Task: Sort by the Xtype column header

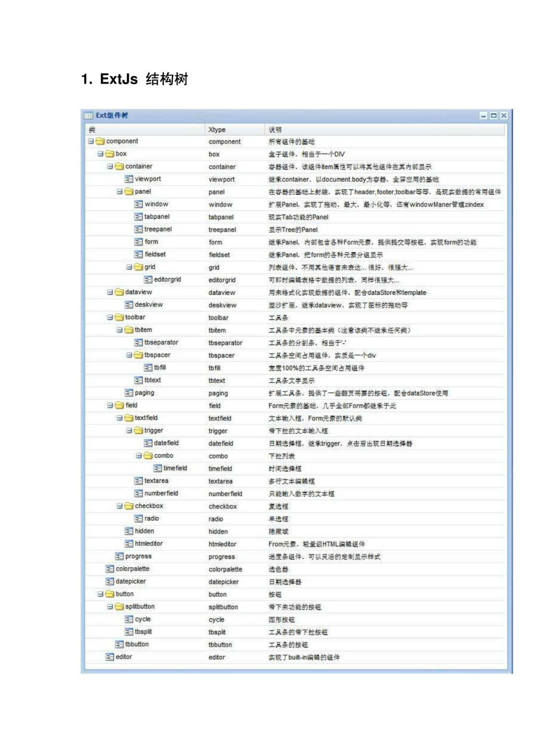Action: point(235,130)
